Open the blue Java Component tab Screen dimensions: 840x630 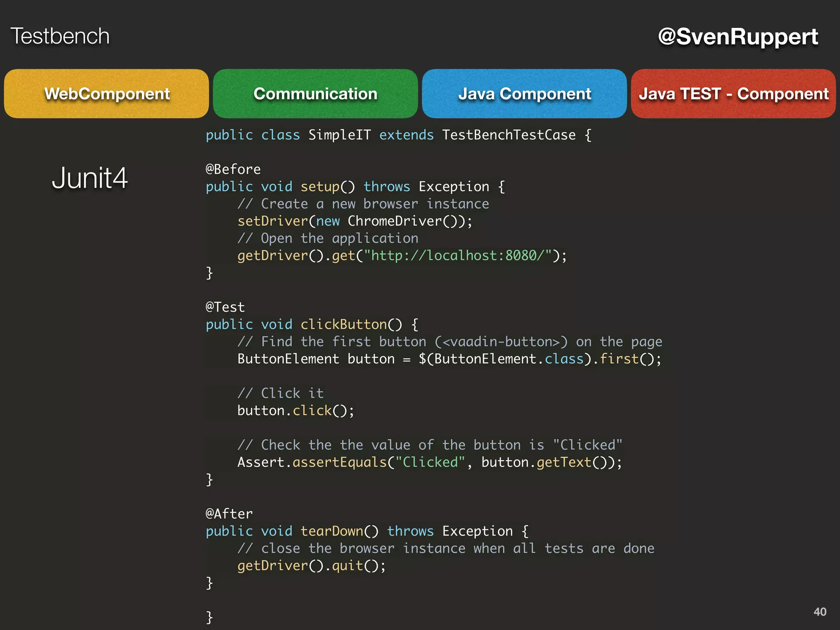(x=524, y=94)
